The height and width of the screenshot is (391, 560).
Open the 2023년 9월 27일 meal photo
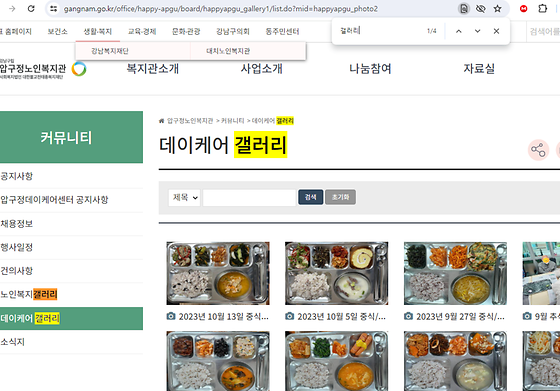click(x=455, y=273)
